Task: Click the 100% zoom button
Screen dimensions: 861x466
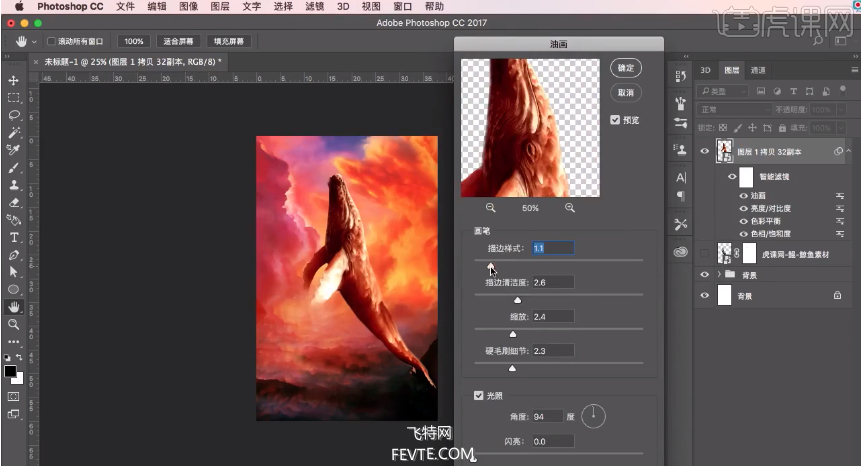Action: (x=133, y=41)
